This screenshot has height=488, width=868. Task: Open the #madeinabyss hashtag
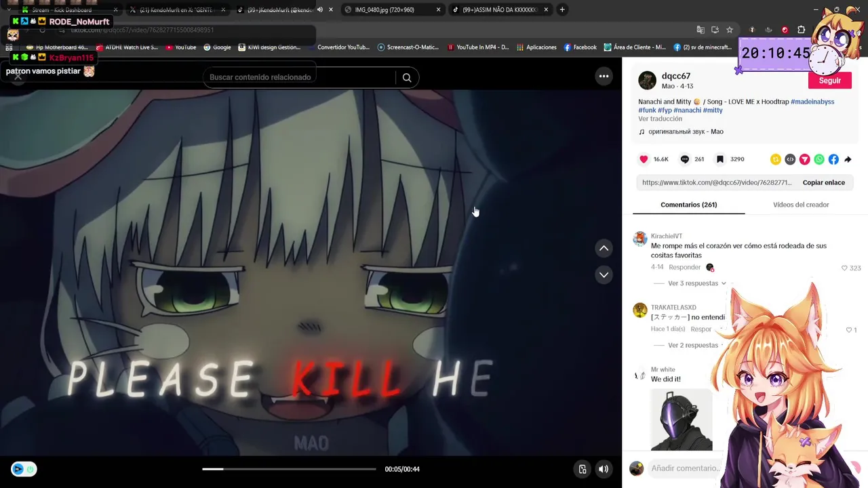pyautogui.click(x=812, y=102)
